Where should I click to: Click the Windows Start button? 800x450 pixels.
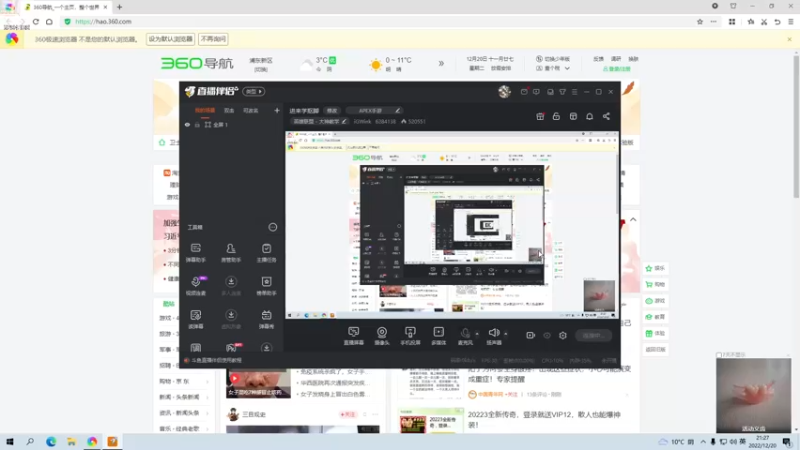10,441
